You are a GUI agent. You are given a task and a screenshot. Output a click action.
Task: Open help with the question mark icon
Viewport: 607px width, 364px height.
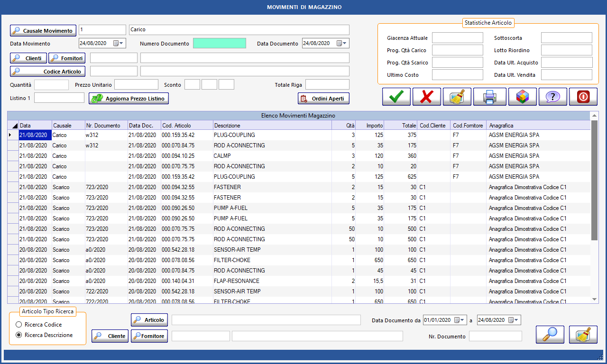[552, 97]
